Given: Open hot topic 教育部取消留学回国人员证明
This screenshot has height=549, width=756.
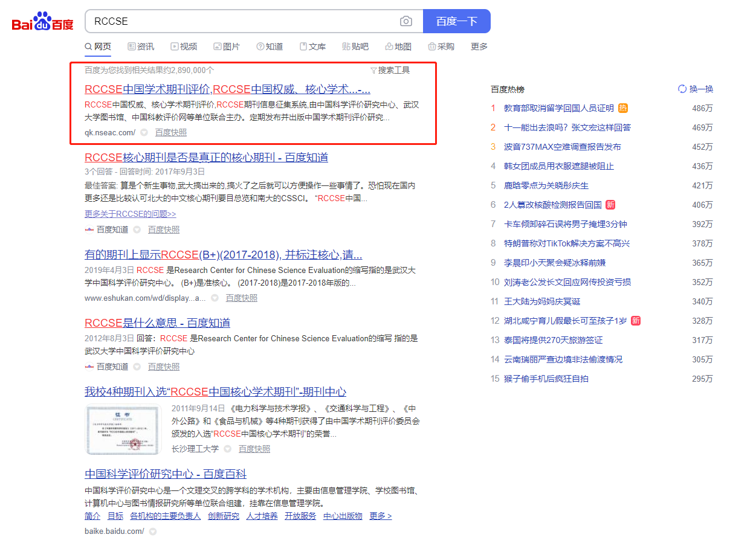Looking at the screenshot, I should [559, 108].
